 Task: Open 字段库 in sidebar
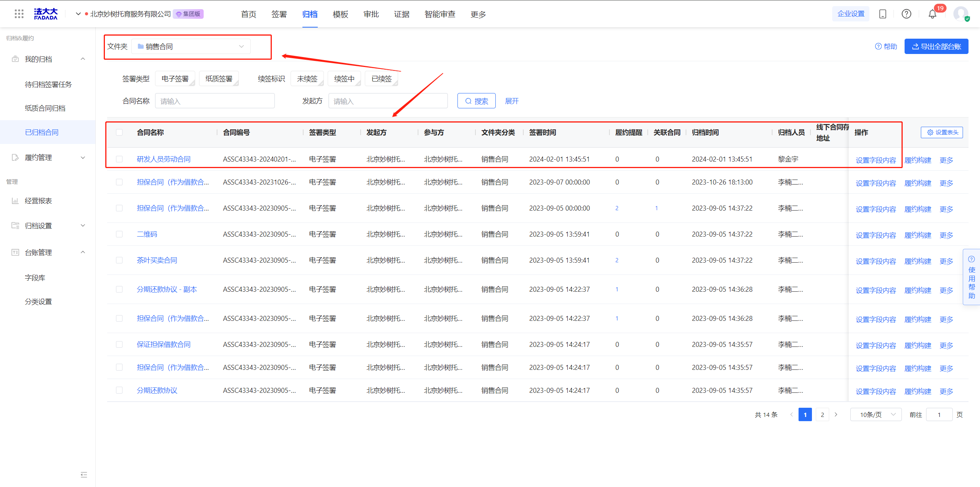point(35,278)
